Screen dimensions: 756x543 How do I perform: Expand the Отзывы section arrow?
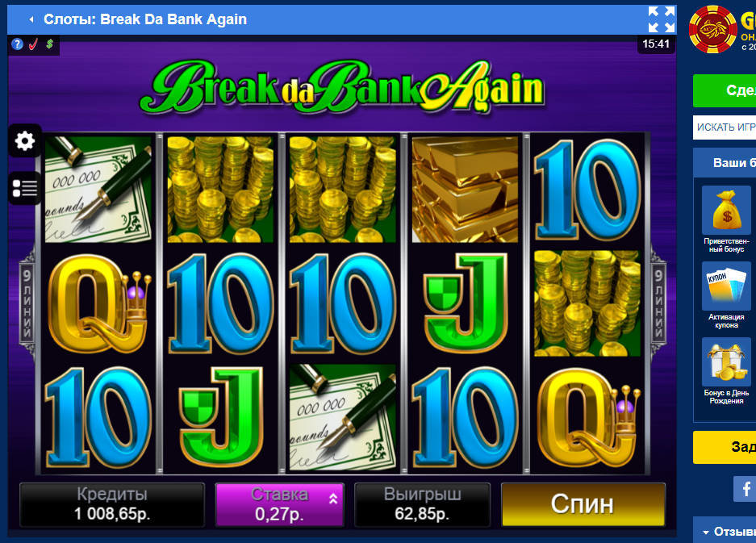[x=706, y=533]
